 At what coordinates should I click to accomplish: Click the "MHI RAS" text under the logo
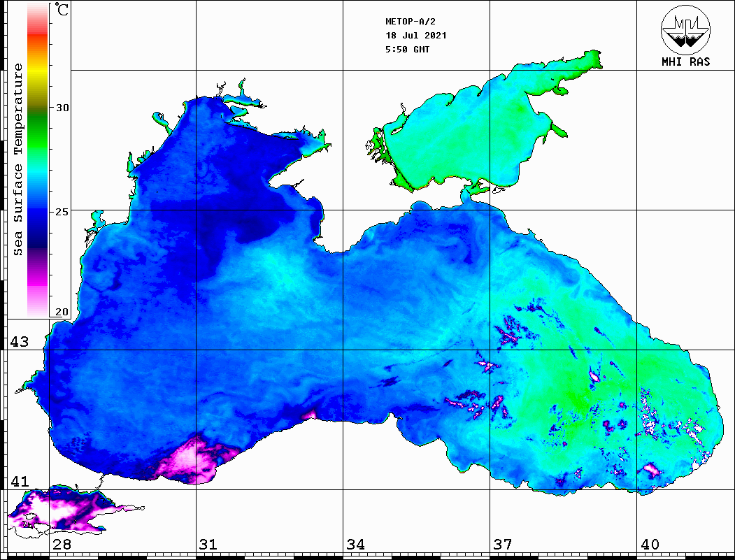[685, 62]
